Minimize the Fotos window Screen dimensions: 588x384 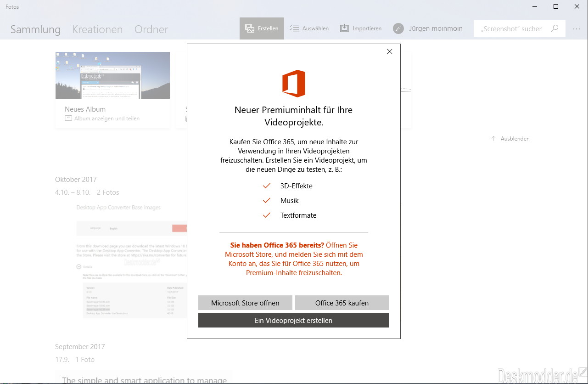(535, 6)
